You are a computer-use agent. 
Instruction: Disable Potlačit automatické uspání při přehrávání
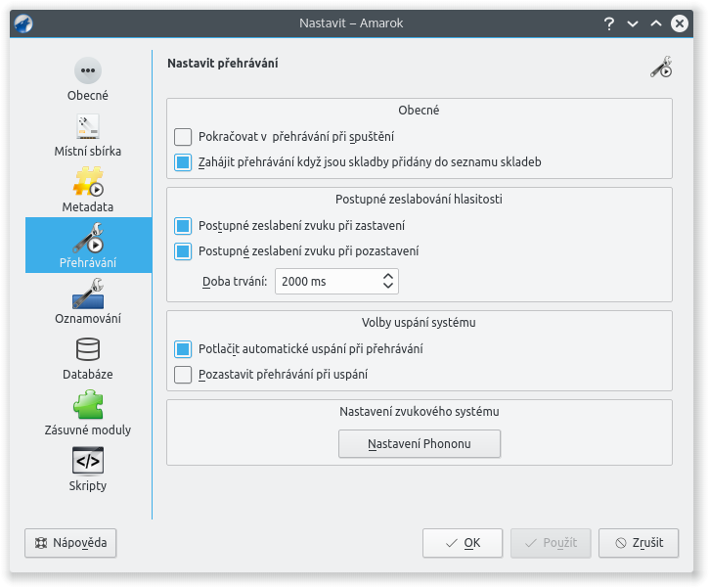(x=183, y=348)
